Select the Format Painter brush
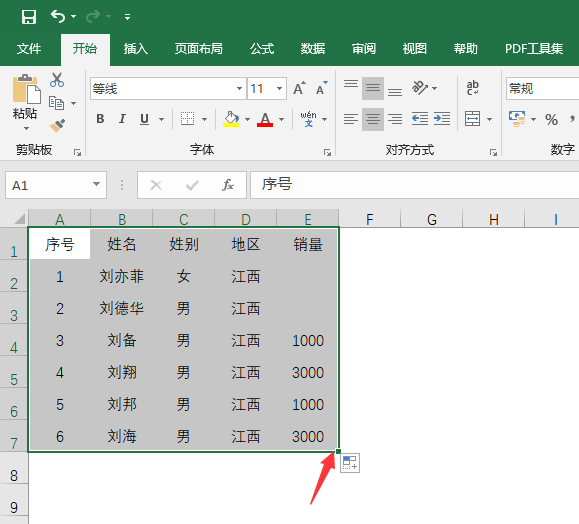This screenshot has width=579, height=524. 57,126
